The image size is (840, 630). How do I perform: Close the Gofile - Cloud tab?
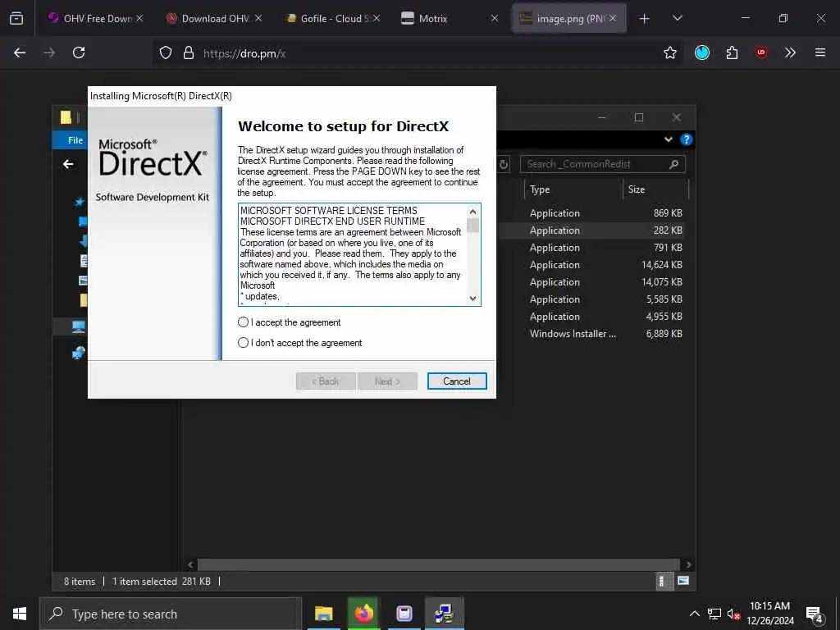pyautogui.click(x=377, y=18)
